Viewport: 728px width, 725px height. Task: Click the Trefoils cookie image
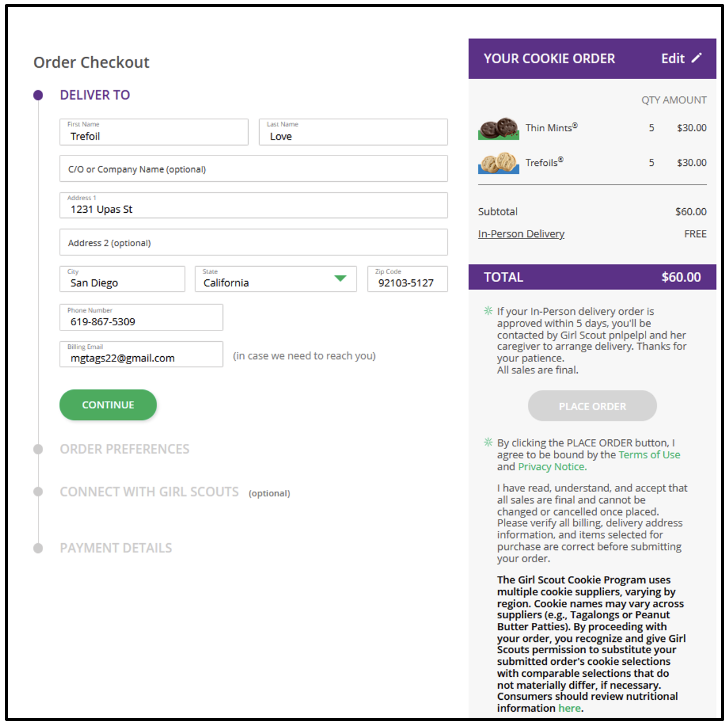coord(498,163)
